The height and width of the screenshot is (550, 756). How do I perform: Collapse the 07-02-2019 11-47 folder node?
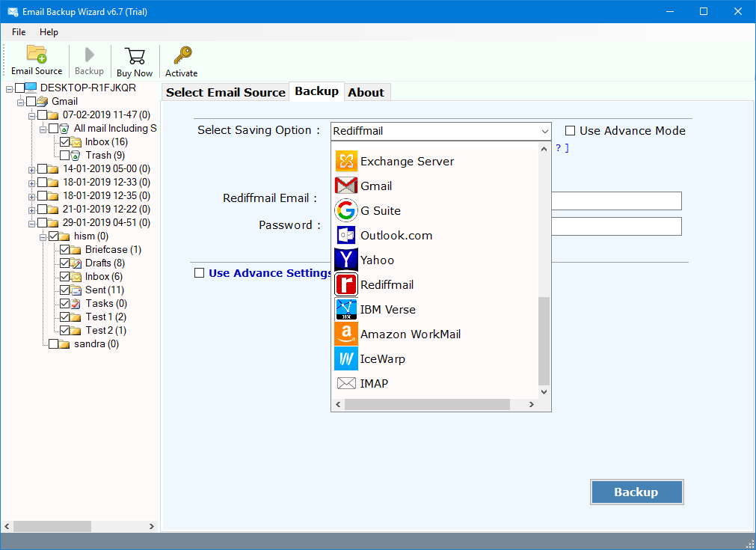[x=32, y=116]
